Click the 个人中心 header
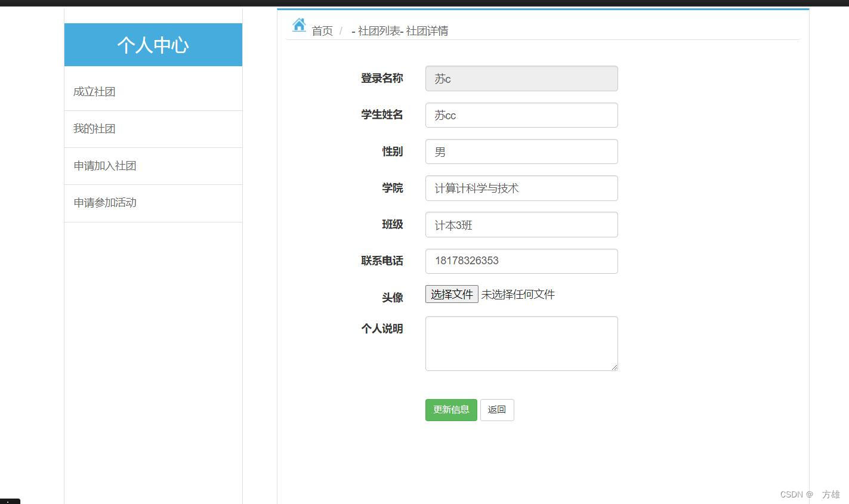The height and width of the screenshot is (504, 849). tap(153, 45)
